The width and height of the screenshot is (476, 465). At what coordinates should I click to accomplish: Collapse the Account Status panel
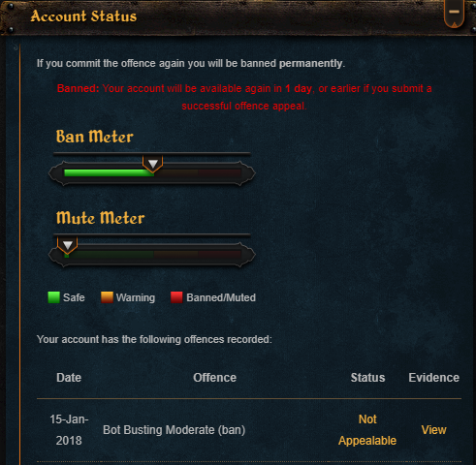454,13
